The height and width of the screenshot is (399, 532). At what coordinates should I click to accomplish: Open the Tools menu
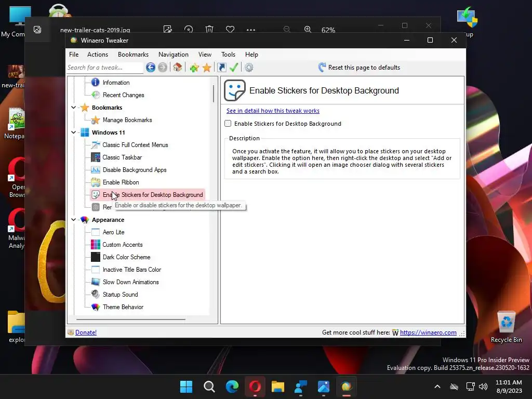point(229,54)
